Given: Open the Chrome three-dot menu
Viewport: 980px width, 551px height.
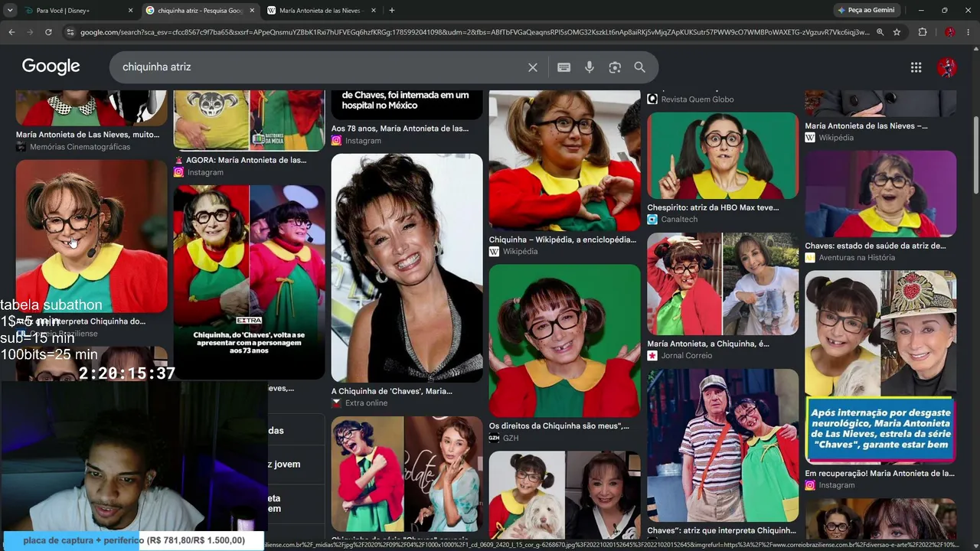Looking at the screenshot, I should coord(969,32).
